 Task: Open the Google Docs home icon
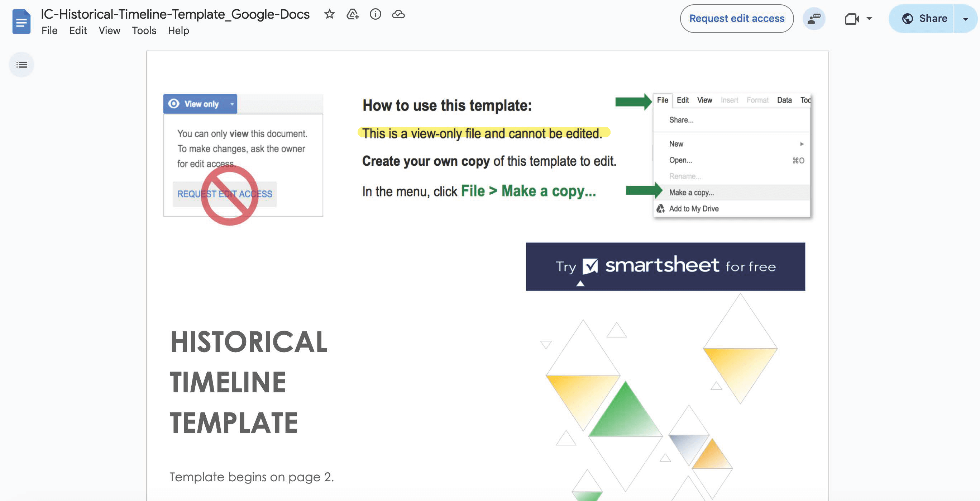pyautogui.click(x=21, y=21)
